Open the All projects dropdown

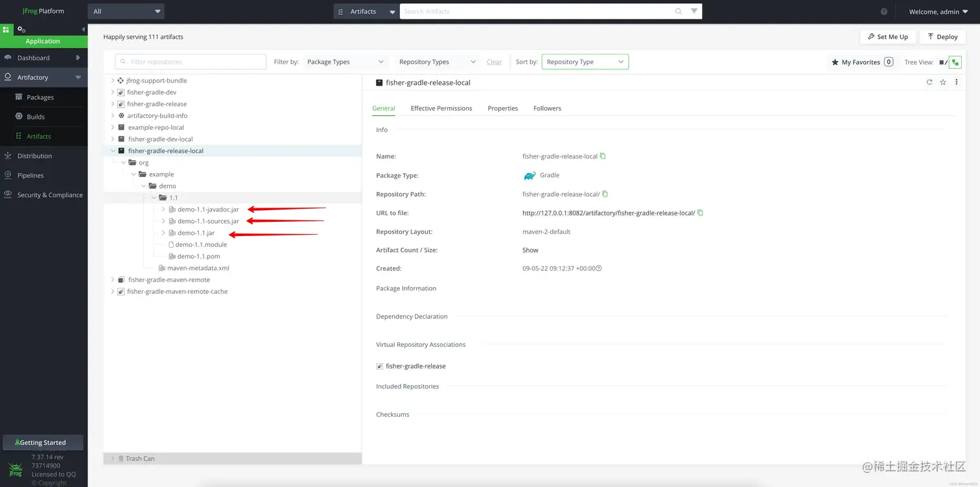(126, 11)
